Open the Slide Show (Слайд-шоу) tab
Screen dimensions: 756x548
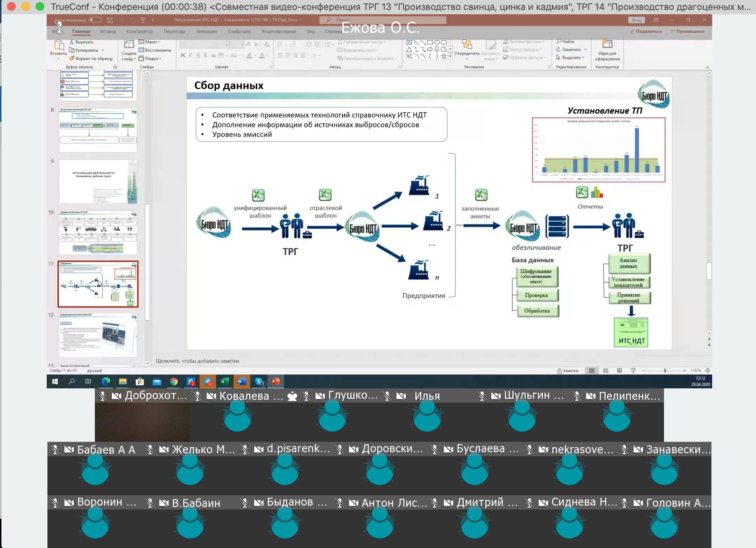[239, 31]
